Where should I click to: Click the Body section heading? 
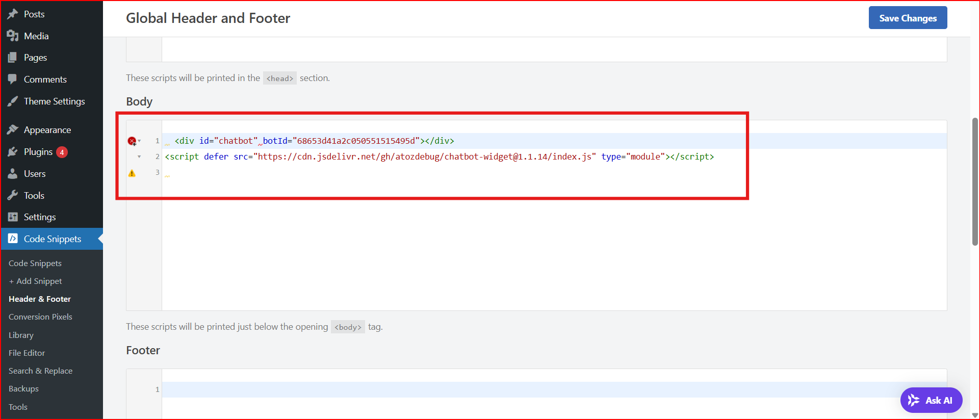pos(139,101)
